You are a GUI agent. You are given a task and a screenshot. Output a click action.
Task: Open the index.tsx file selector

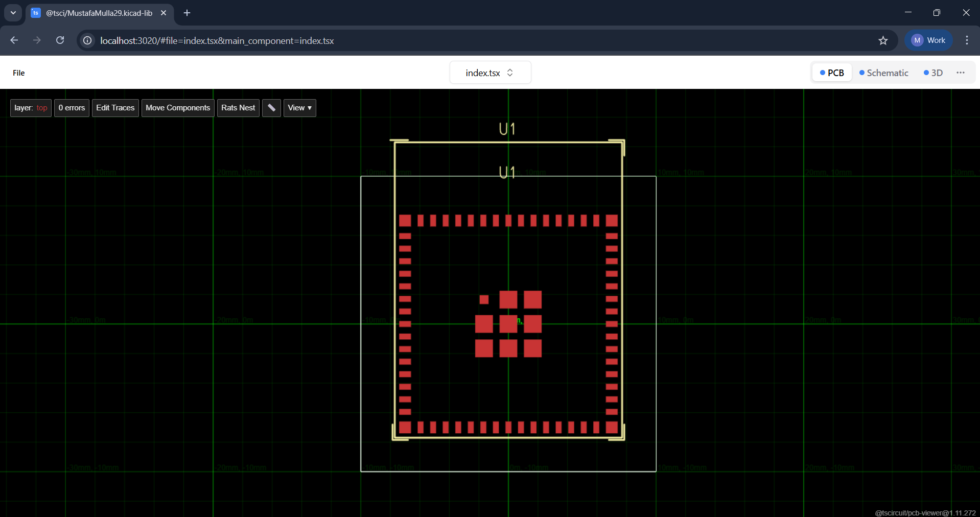point(489,73)
